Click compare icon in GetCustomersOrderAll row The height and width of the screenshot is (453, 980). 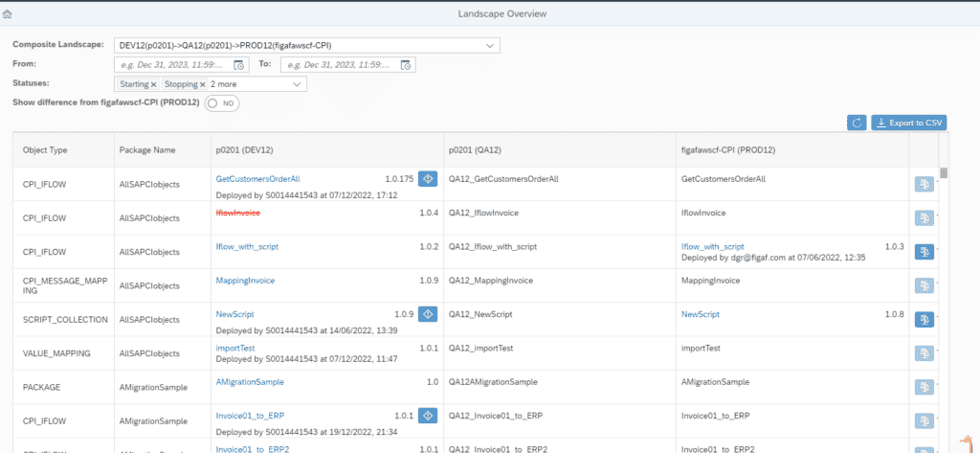[x=925, y=184]
